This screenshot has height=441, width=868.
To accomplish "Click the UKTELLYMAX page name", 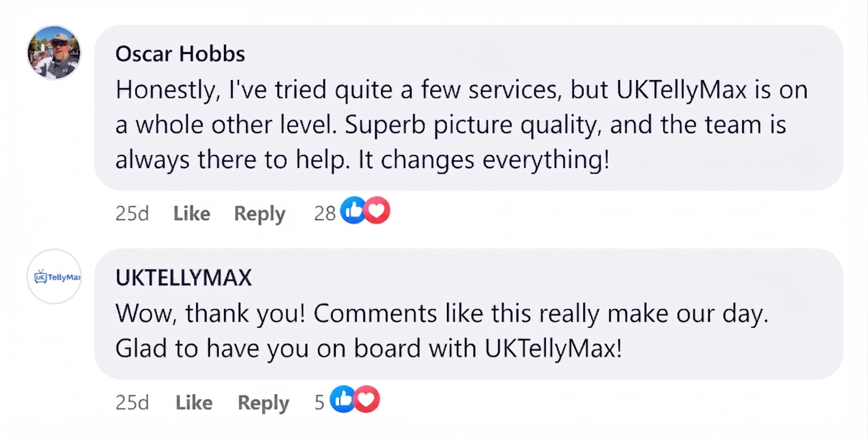I will point(183,278).
